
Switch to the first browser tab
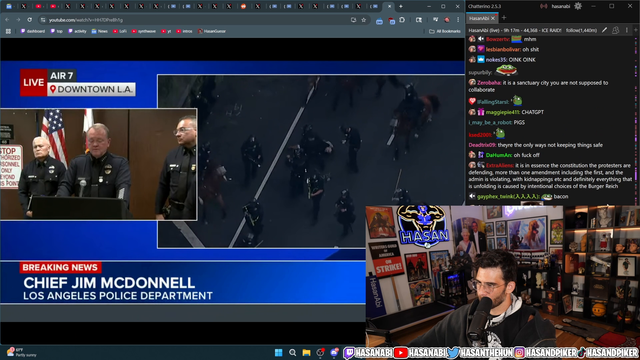point(9,6)
